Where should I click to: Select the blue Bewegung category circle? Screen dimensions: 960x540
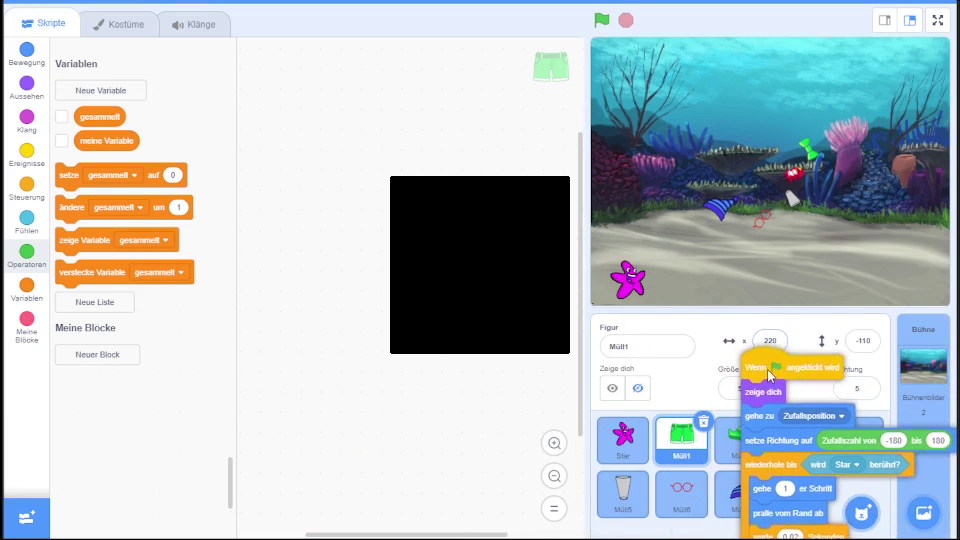point(27,50)
